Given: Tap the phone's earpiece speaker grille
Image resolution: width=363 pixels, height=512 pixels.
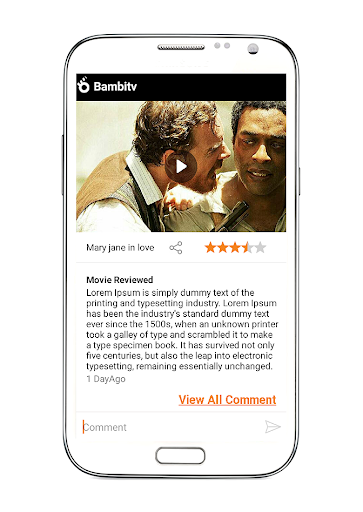Looking at the screenshot, I should pyautogui.click(x=181, y=47).
